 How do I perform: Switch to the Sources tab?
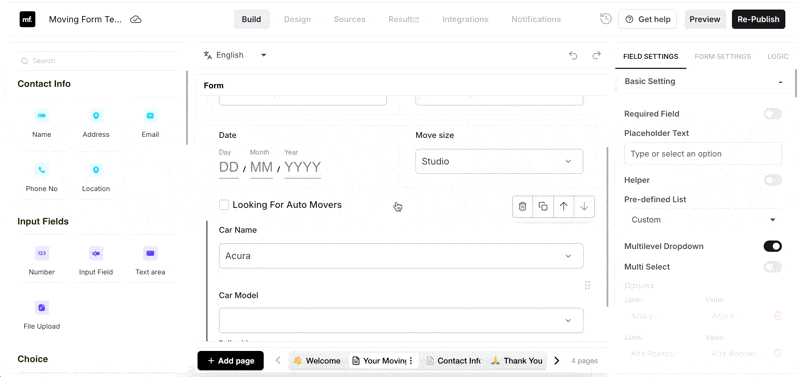coord(349,19)
